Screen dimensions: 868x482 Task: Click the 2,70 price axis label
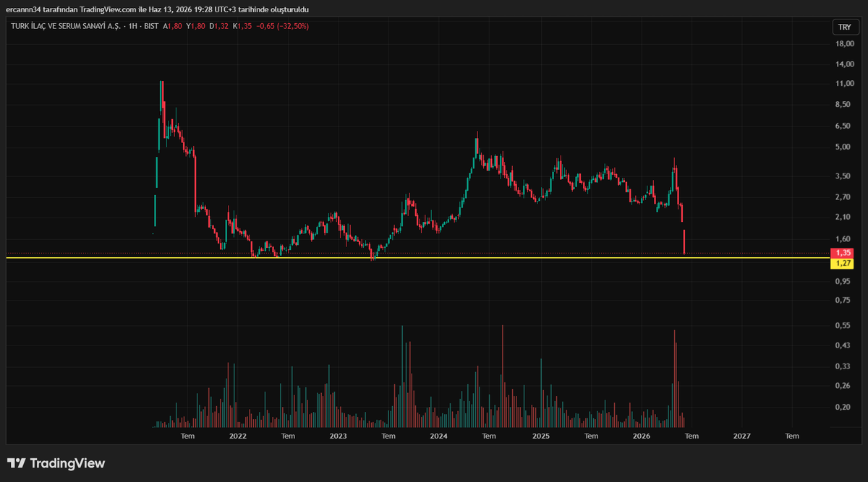843,197
